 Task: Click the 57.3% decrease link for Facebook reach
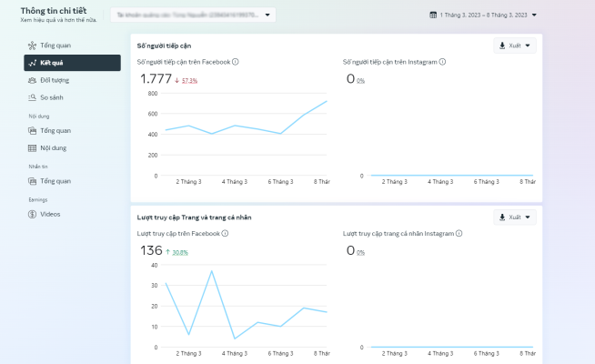point(189,81)
